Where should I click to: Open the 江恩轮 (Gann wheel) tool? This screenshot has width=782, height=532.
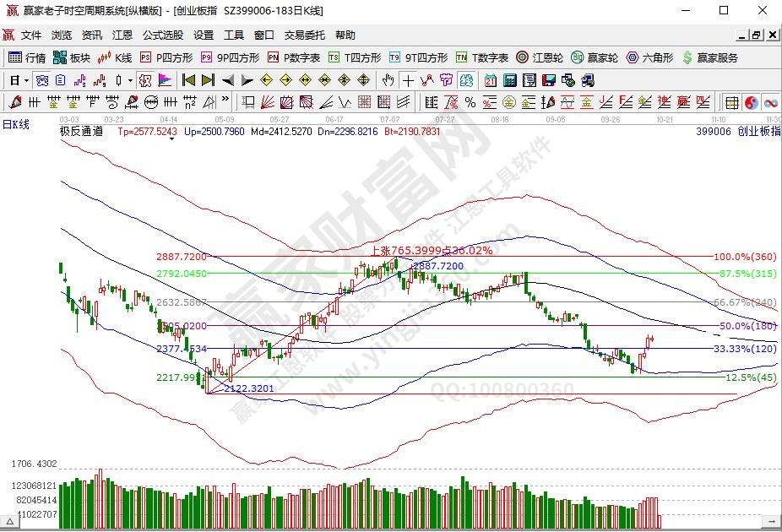(x=539, y=57)
